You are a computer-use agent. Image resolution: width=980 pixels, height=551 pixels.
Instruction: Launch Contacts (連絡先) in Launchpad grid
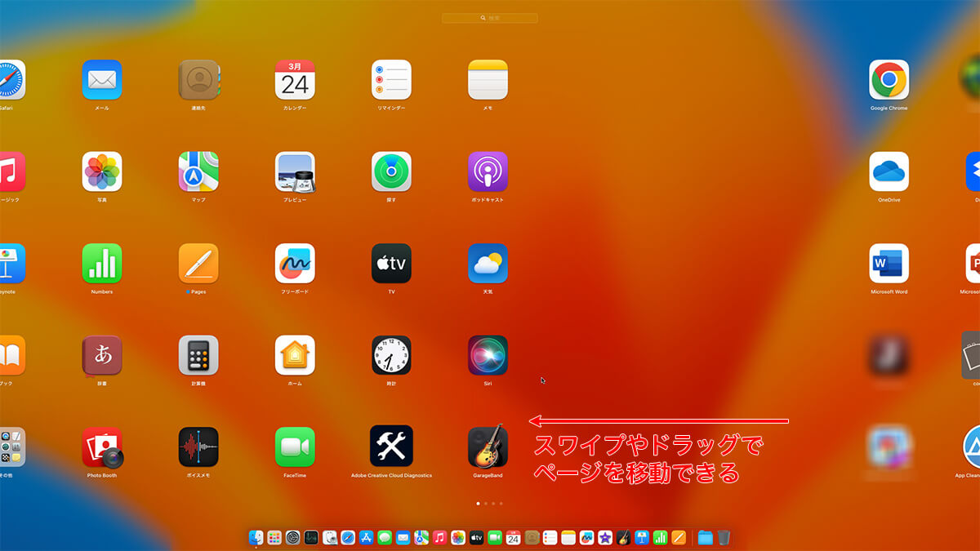198,80
